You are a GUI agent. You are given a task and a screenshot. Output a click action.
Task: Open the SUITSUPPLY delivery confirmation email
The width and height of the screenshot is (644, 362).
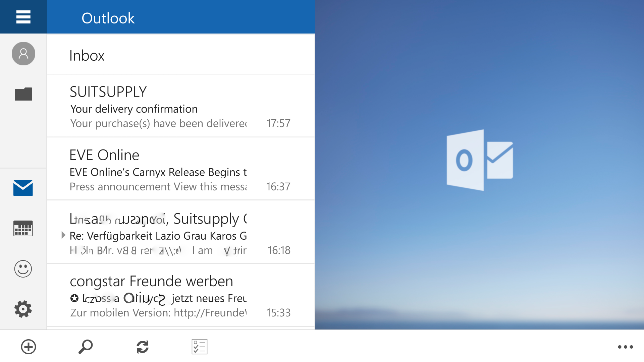click(x=181, y=106)
